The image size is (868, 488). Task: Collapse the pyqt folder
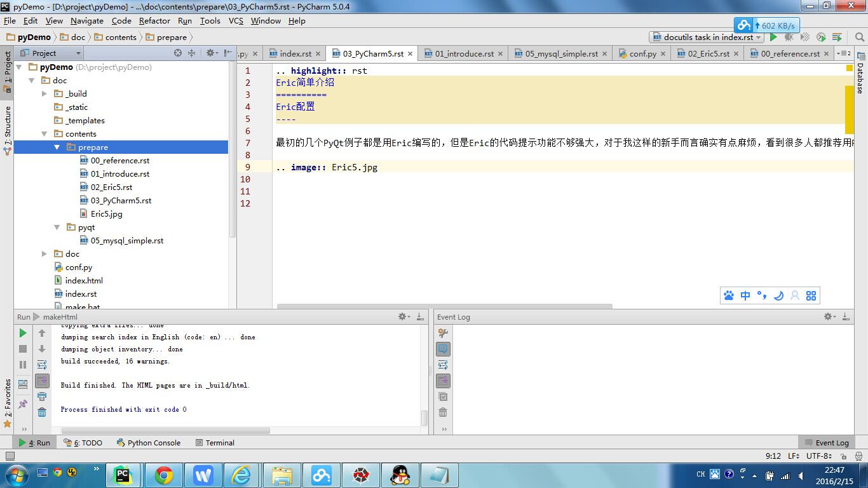pyautogui.click(x=57, y=227)
